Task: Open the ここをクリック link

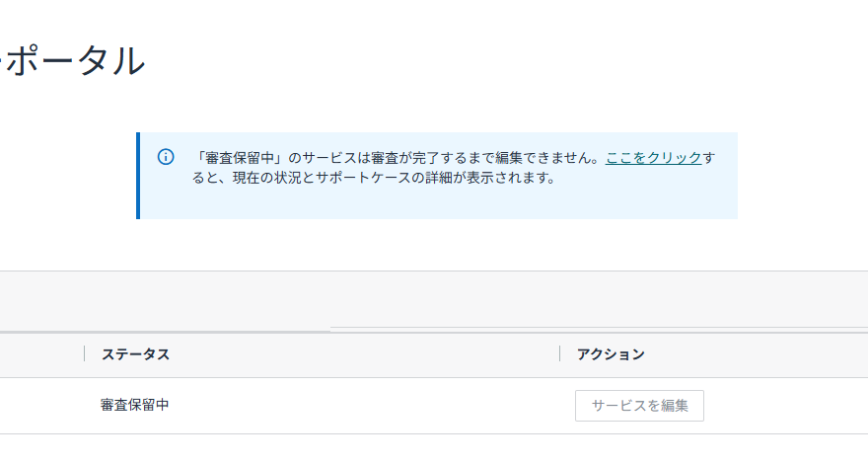Action: (653, 158)
